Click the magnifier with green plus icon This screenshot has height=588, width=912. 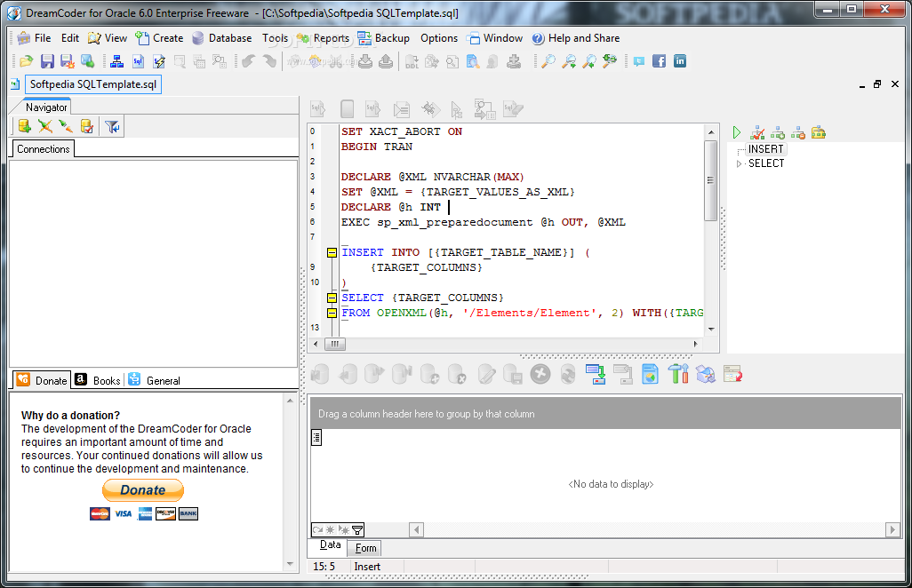point(569,61)
